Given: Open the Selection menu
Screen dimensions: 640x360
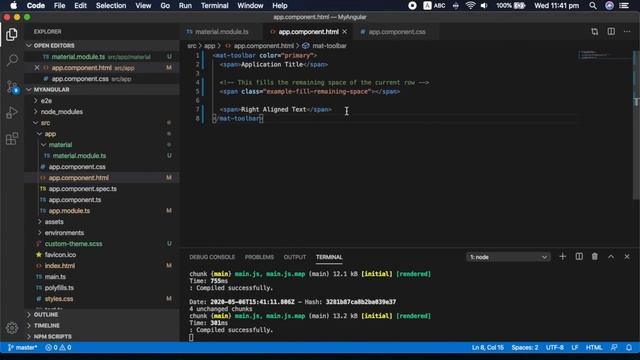Looking at the screenshot, I should [111, 6].
